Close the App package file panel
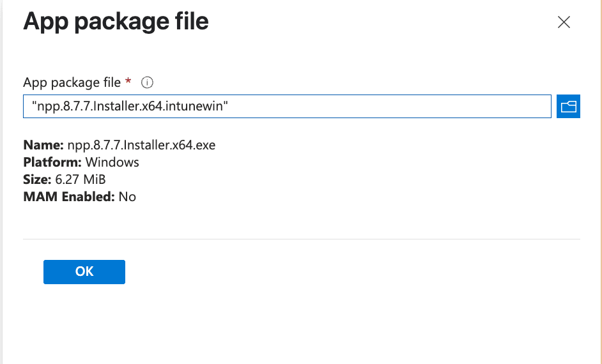602x364 pixels. [563, 22]
